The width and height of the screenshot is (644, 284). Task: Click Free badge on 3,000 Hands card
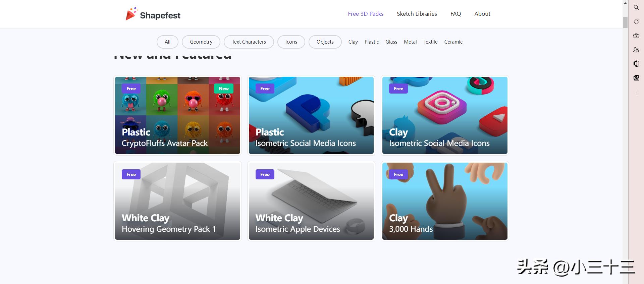click(398, 174)
